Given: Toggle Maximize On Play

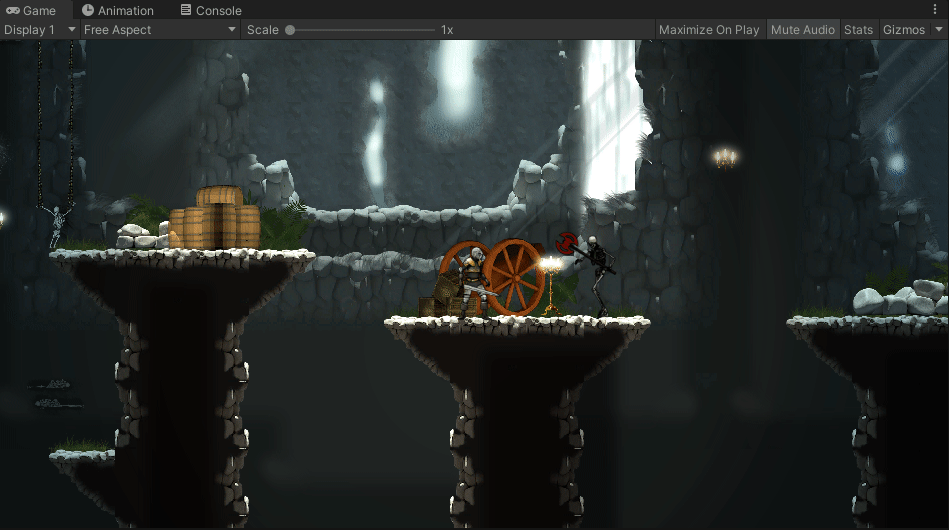Looking at the screenshot, I should 709,30.
